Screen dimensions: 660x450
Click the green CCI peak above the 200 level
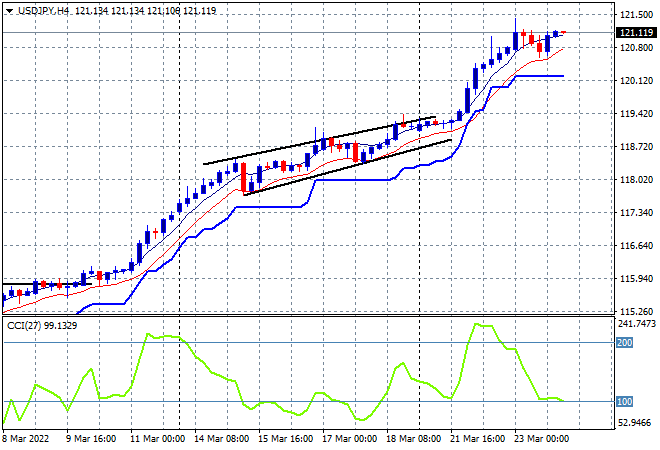pyautogui.click(x=476, y=324)
